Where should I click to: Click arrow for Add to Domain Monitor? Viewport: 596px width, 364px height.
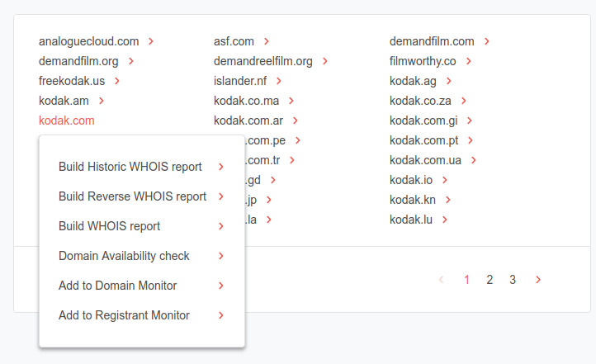(221, 286)
